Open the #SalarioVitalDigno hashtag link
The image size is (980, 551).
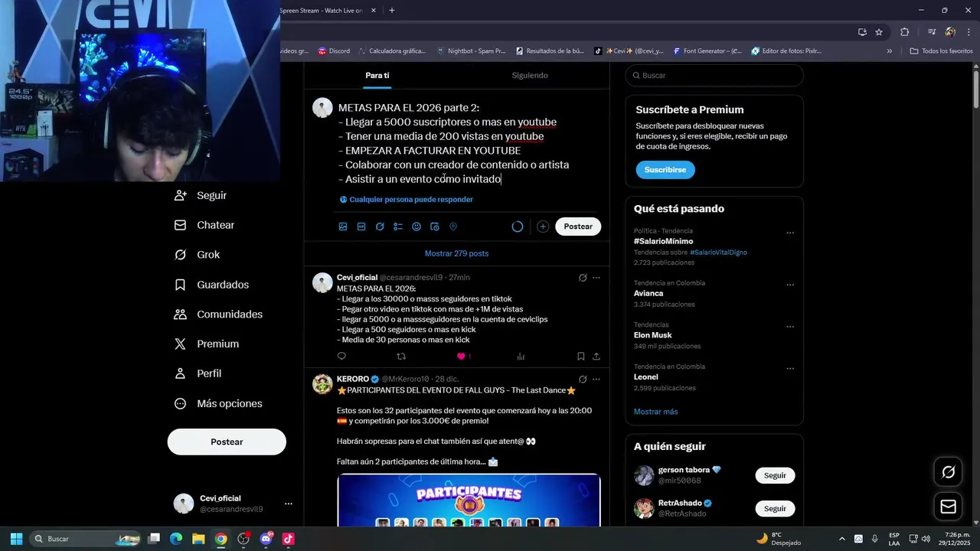click(718, 252)
